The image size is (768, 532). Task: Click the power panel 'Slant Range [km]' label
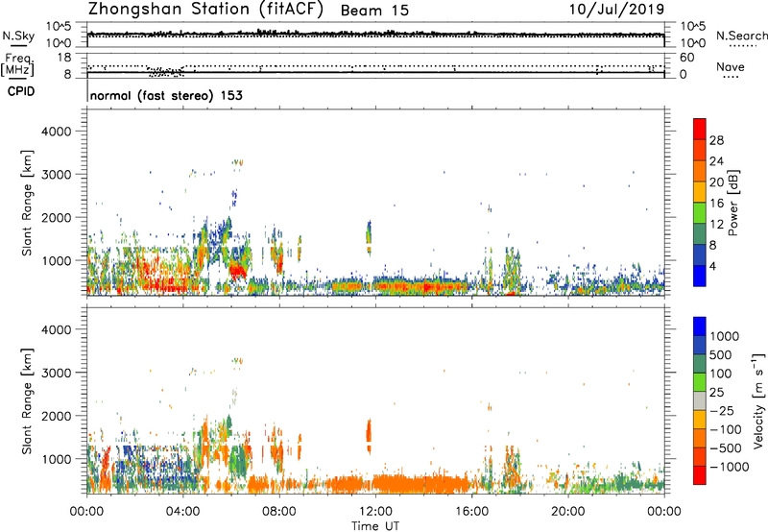click(x=27, y=203)
